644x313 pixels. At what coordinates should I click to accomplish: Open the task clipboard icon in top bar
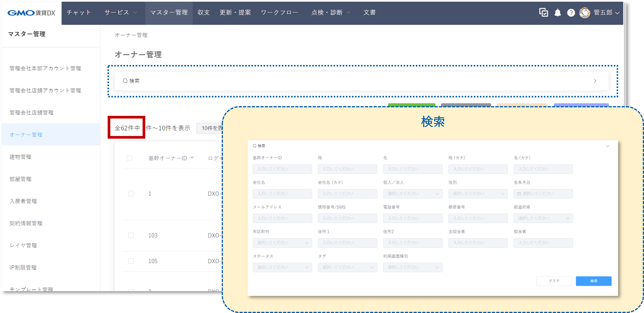(544, 13)
